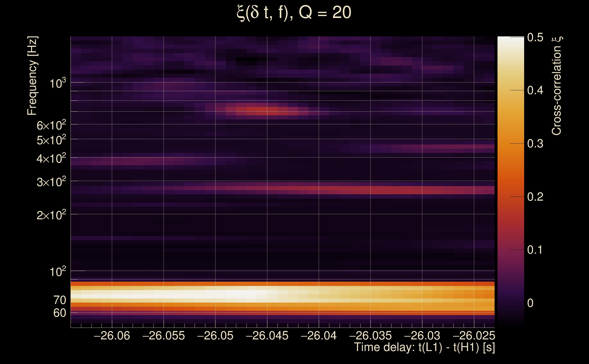Viewport: 589px width, 364px height.
Task: Click the 0.5 tick label on the colorbar
Action: pos(535,37)
